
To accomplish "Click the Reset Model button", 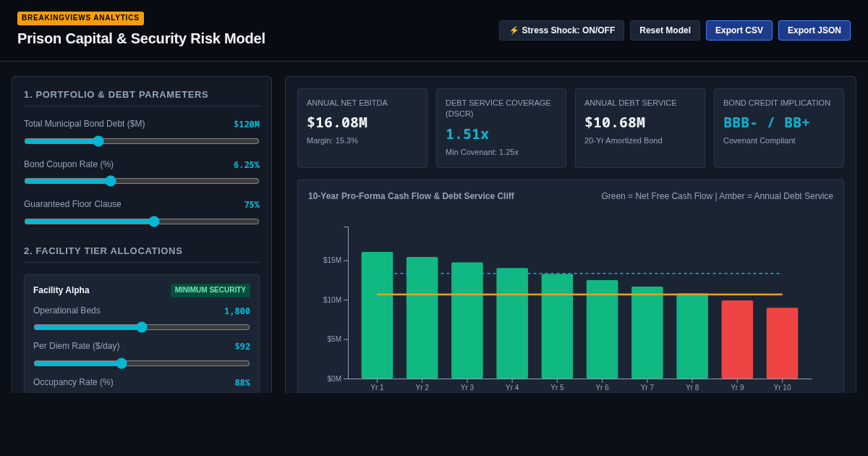I will pos(665,30).
